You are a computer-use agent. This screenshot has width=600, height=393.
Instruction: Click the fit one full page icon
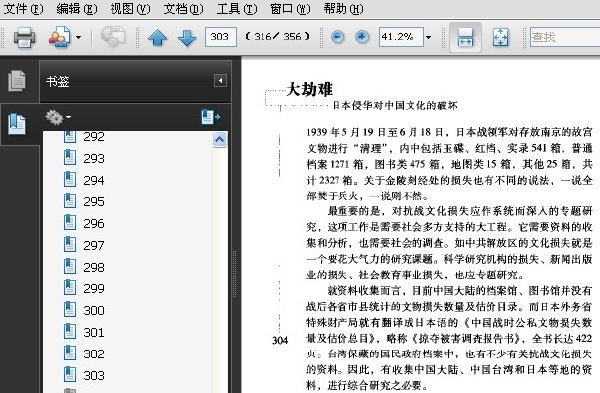(501, 38)
